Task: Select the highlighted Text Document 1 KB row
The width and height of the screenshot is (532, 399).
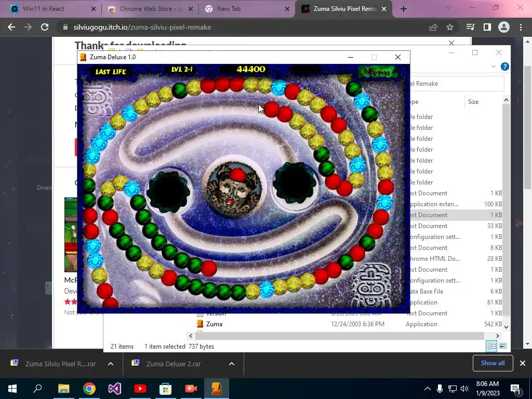Action: pyautogui.click(x=457, y=215)
